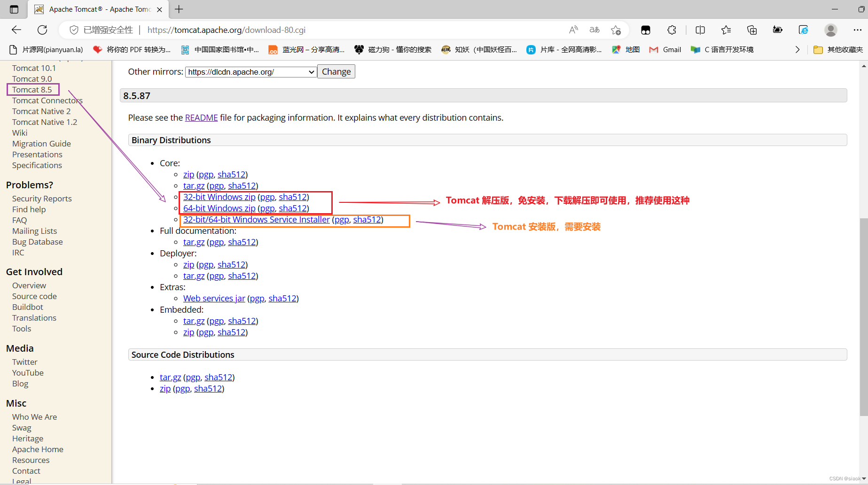
Task: Download Embedded tar.gz
Action: (194, 321)
